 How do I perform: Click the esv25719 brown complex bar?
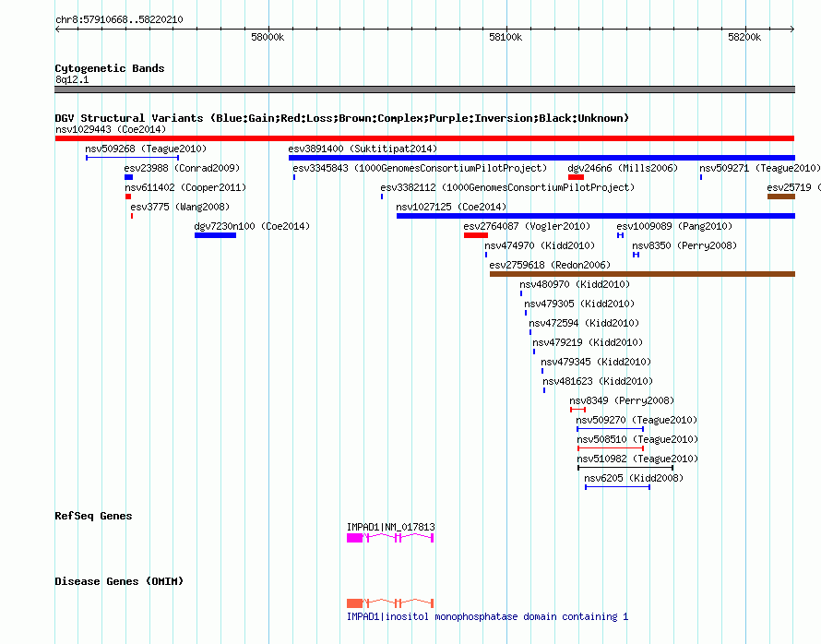click(781, 197)
